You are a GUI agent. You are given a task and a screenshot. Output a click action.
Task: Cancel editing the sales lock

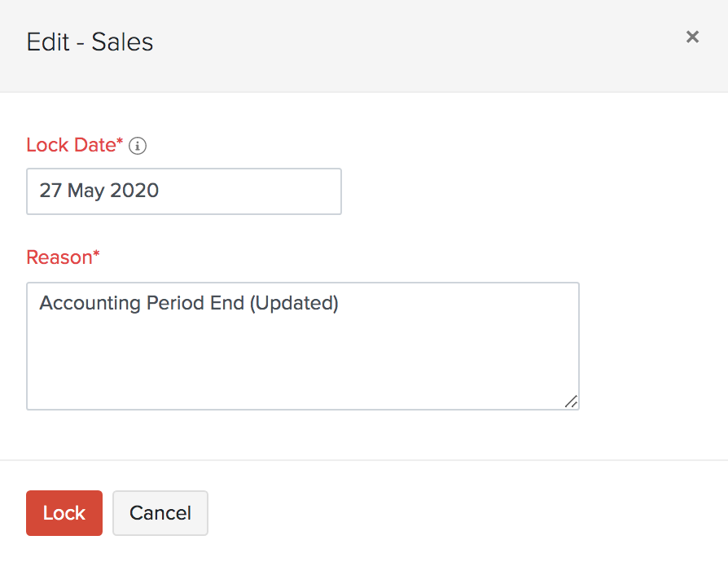click(x=160, y=513)
